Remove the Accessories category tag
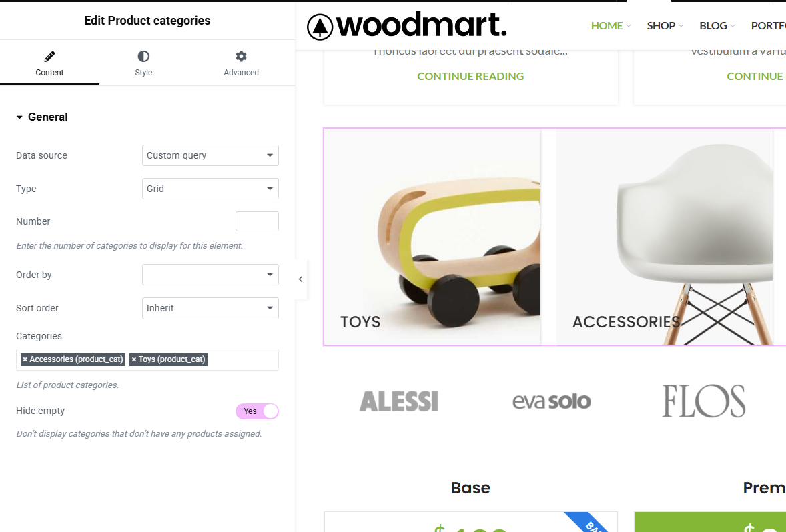The image size is (786, 532). point(25,359)
